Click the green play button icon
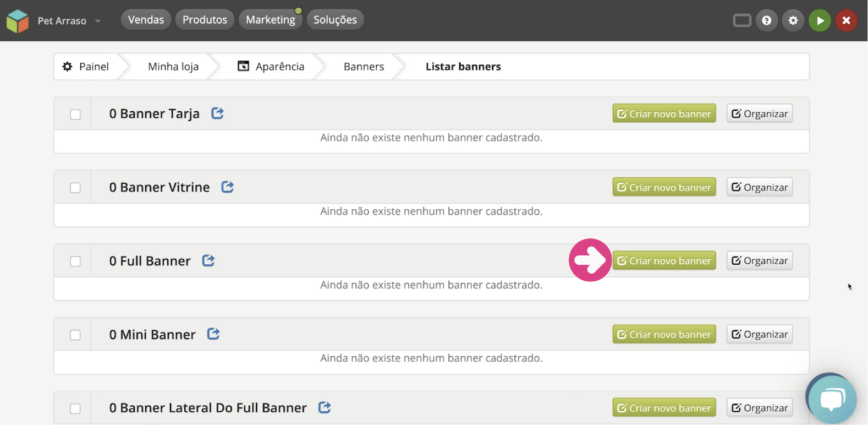This screenshot has height=425, width=868. click(820, 21)
